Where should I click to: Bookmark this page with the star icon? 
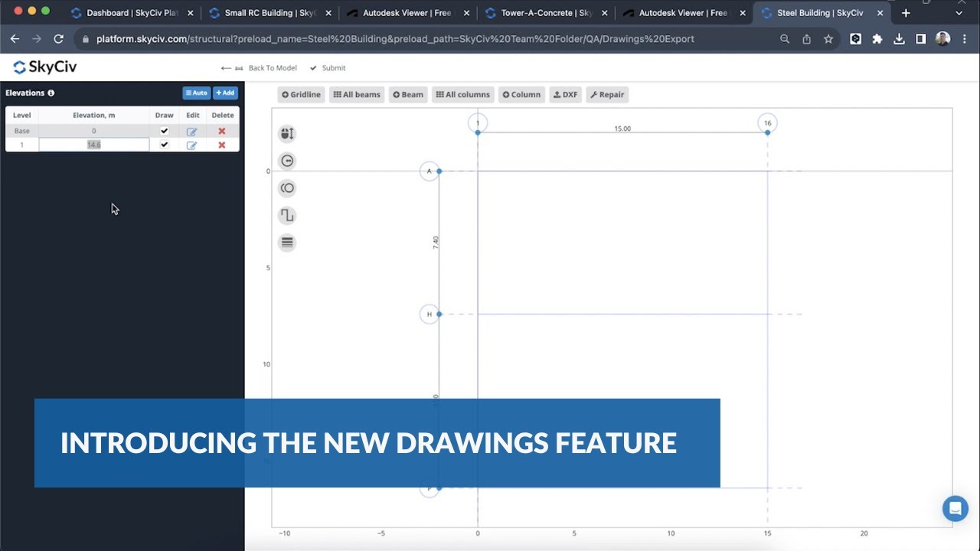[x=828, y=39]
